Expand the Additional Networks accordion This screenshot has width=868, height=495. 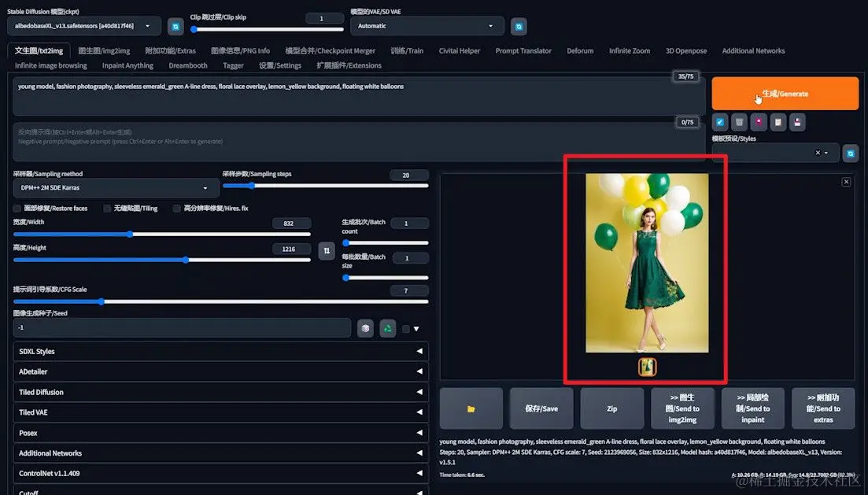(220, 453)
